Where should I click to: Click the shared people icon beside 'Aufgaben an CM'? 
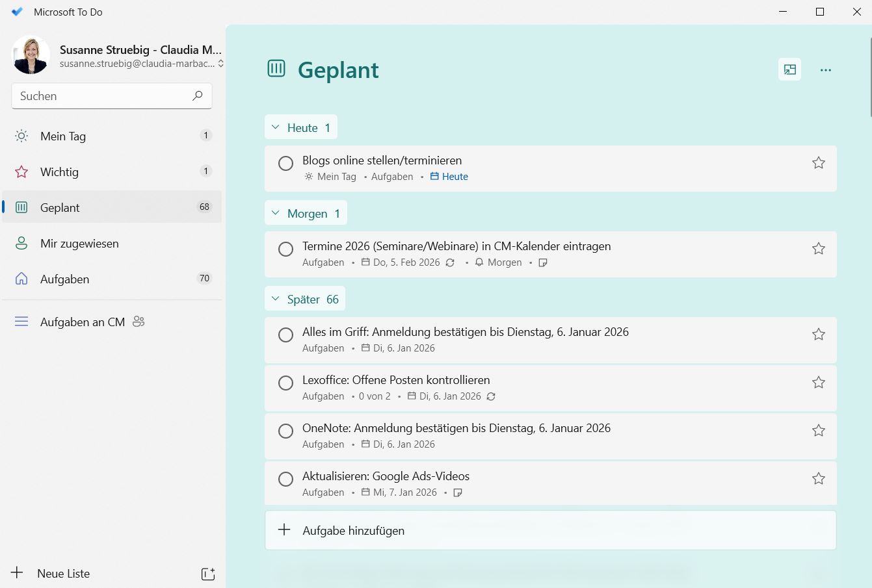[x=139, y=321]
